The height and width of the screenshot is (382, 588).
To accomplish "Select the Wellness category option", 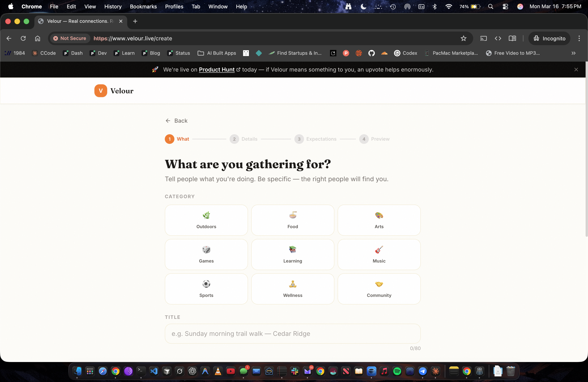I will point(293,288).
